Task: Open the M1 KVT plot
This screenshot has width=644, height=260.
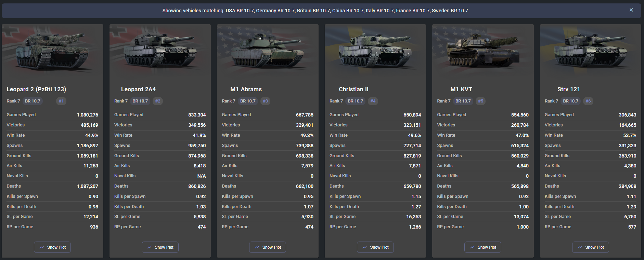Action: point(482,247)
